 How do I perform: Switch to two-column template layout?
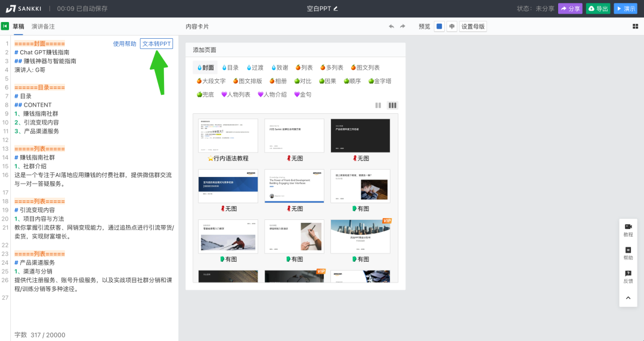coord(378,105)
